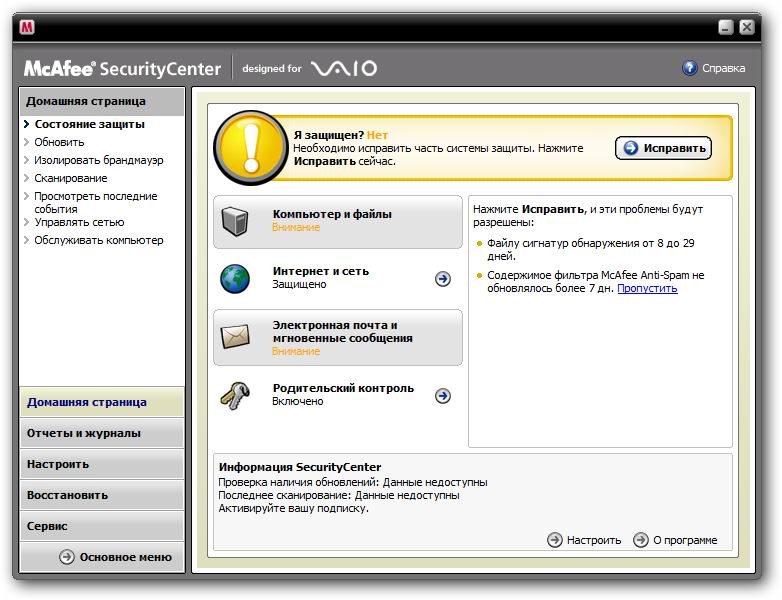Click the arrow icon beside О программе
This screenshot has height=600, width=782.
tap(641, 540)
